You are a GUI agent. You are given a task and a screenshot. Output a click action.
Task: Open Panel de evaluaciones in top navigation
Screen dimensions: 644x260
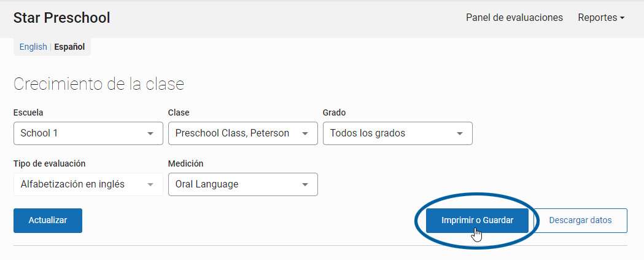(x=514, y=18)
